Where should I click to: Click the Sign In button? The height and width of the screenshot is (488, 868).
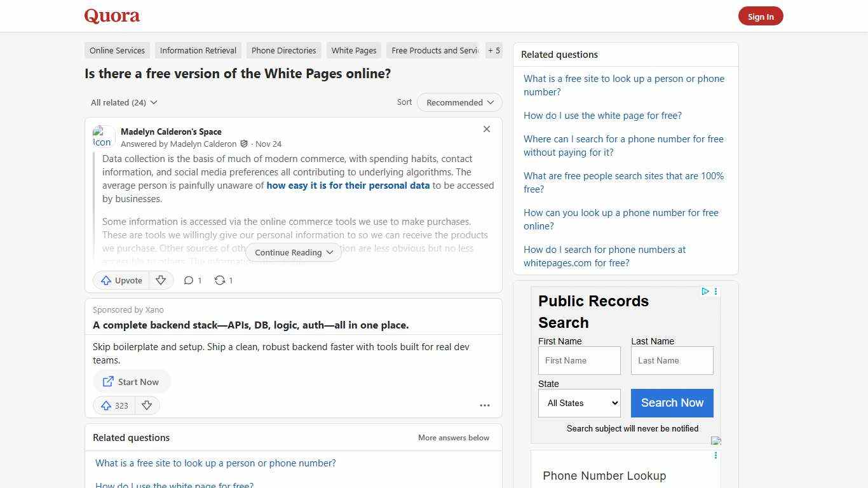coord(761,16)
